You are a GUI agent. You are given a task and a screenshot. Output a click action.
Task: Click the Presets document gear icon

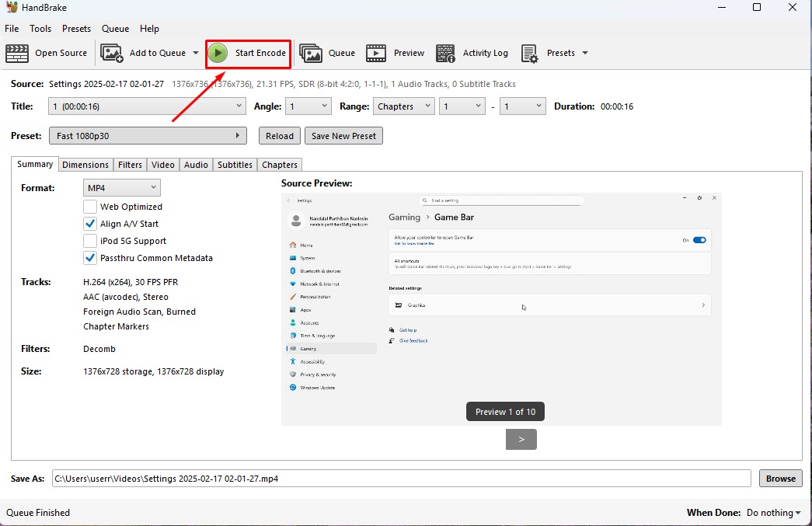(530, 53)
